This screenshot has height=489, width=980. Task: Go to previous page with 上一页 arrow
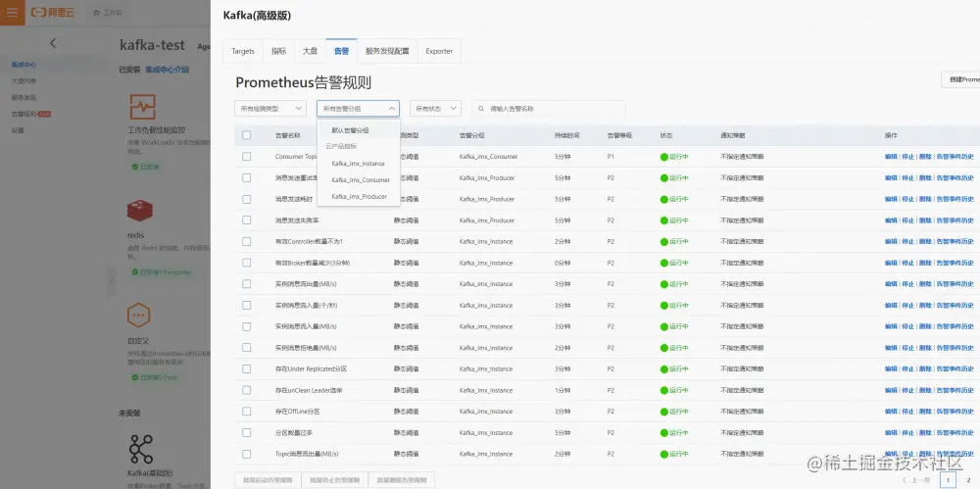coord(915,480)
